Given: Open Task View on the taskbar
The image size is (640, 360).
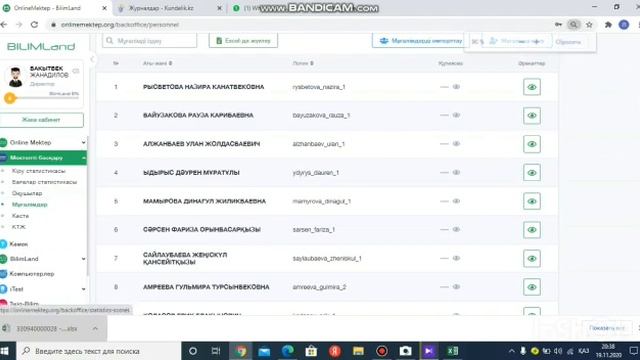Looking at the screenshot, I should 216,351.
